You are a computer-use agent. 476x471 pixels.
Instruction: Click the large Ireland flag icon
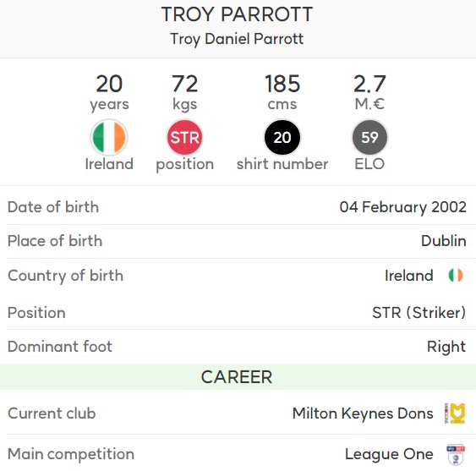tap(109, 137)
